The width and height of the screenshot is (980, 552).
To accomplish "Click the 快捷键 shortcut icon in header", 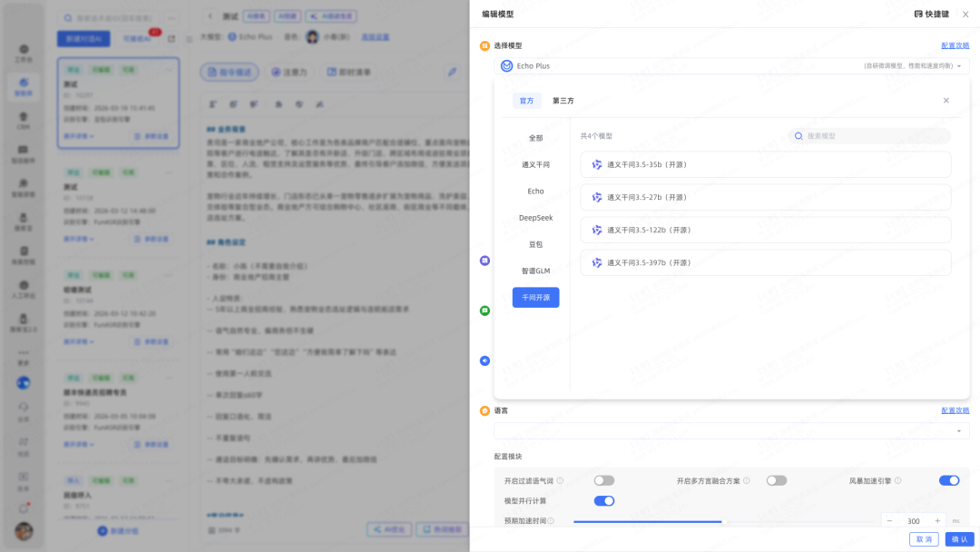I will [x=918, y=15].
